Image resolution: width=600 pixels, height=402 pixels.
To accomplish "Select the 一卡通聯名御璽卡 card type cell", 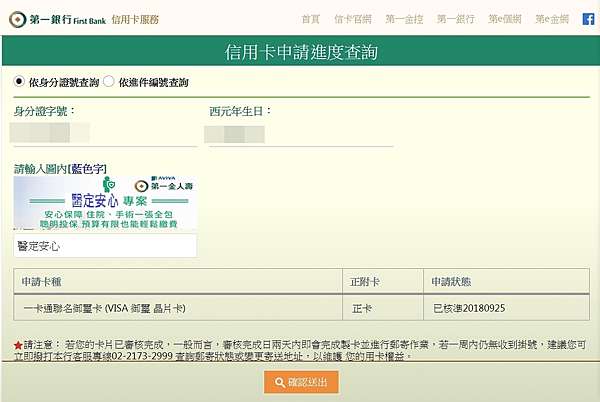I will (178, 308).
